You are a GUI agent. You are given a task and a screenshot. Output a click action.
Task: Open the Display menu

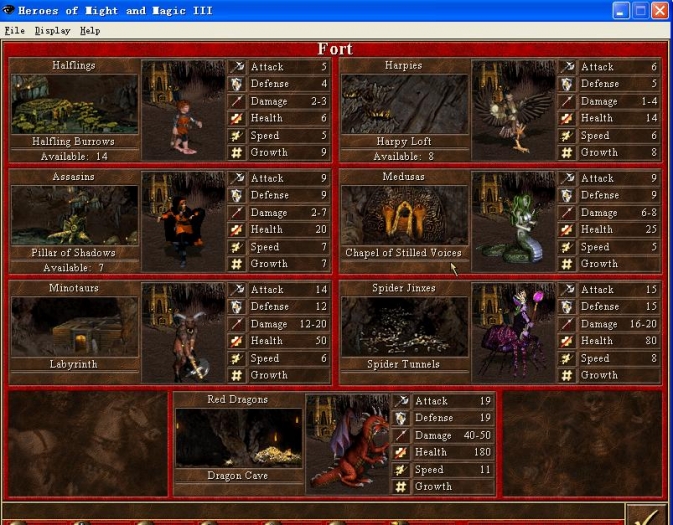pyautogui.click(x=52, y=31)
